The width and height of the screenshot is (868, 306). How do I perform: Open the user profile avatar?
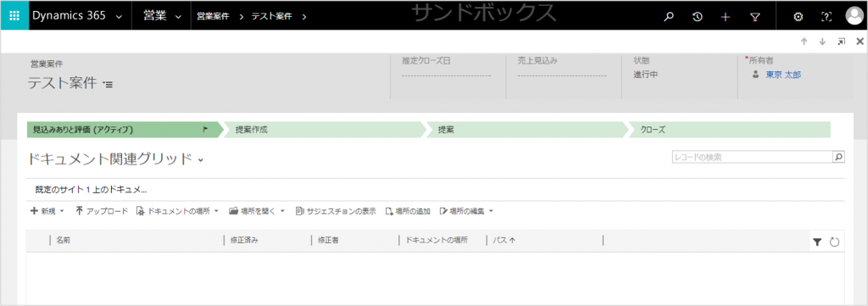point(854,15)
